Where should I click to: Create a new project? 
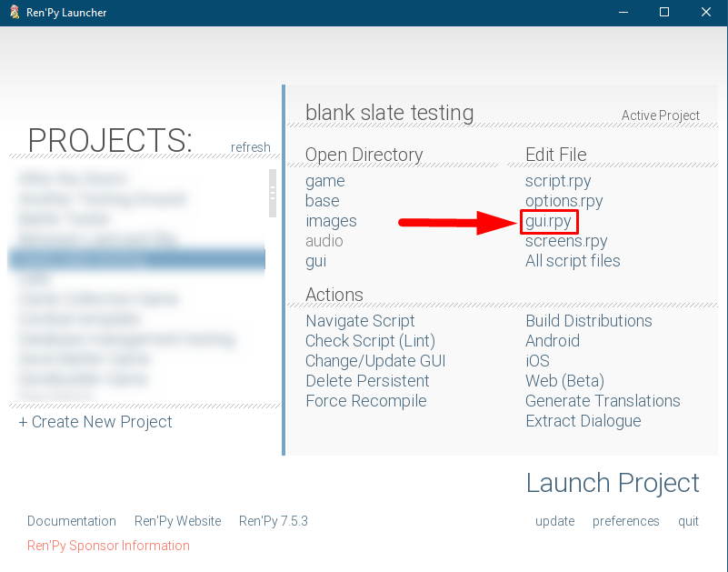(x=95, y=422)
